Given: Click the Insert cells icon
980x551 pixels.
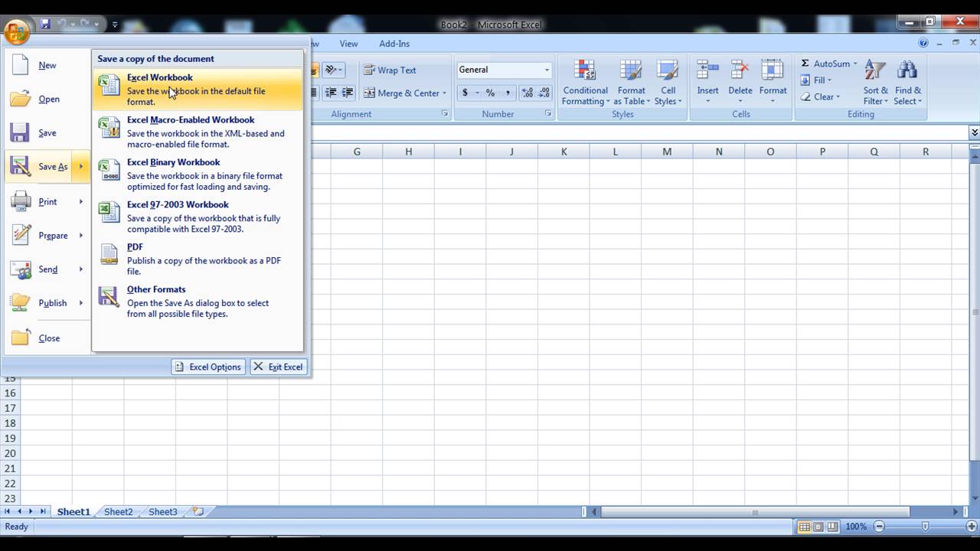Looking at the screenshot, I should click(707, 71).
